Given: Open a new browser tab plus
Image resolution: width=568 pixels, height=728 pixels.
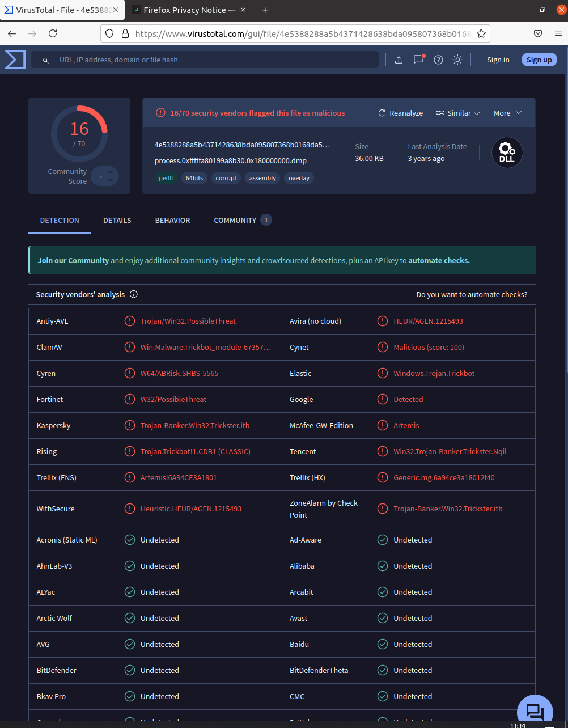Looking at the screenshot, I should point(265,10).
